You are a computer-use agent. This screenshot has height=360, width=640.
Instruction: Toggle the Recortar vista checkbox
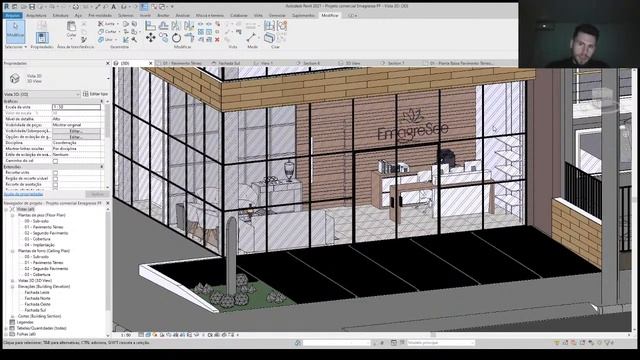[55, 173]
